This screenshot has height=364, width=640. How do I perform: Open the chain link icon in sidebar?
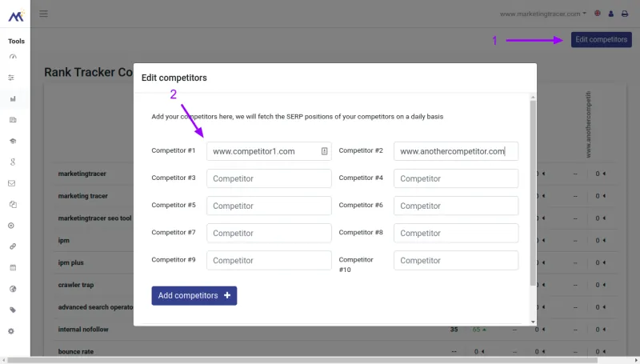click(13, 246)
